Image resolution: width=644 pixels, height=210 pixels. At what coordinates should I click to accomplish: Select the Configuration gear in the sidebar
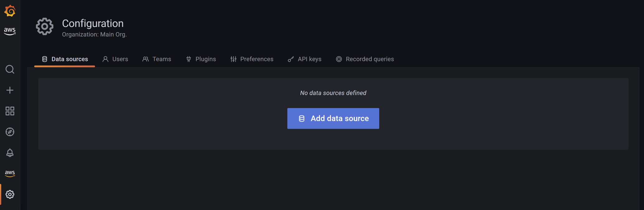click(10, 194)
